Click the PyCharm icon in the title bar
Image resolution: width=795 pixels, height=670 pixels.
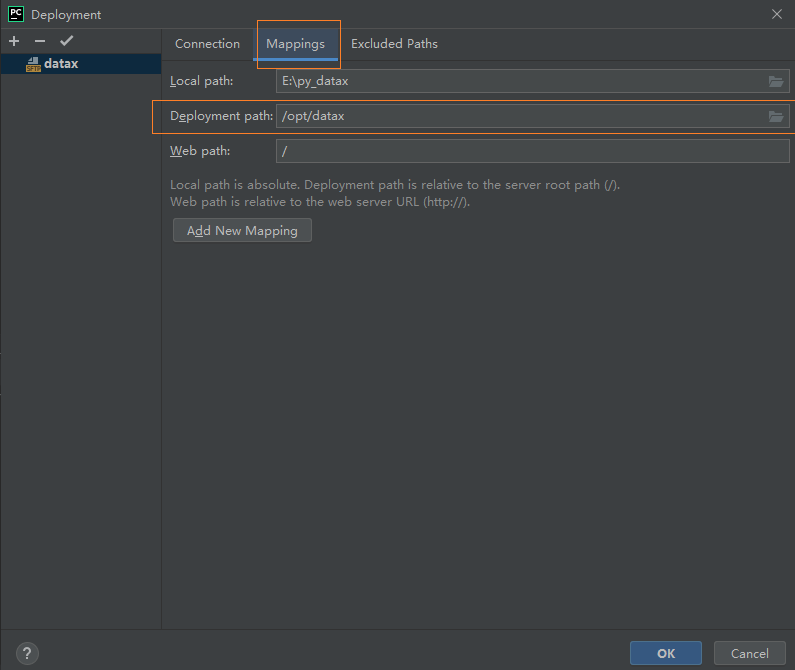(16, 14)
